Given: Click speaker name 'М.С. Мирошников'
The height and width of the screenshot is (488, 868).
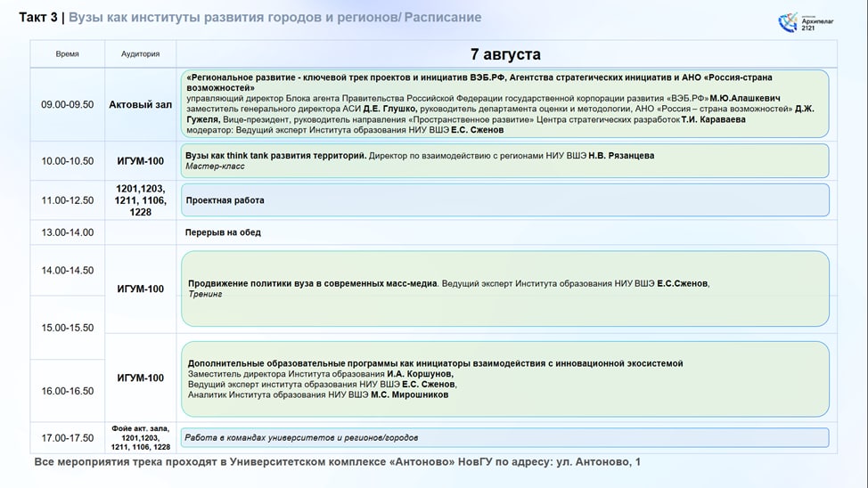Looking at the screenshot, I should (x=410, y=394).
